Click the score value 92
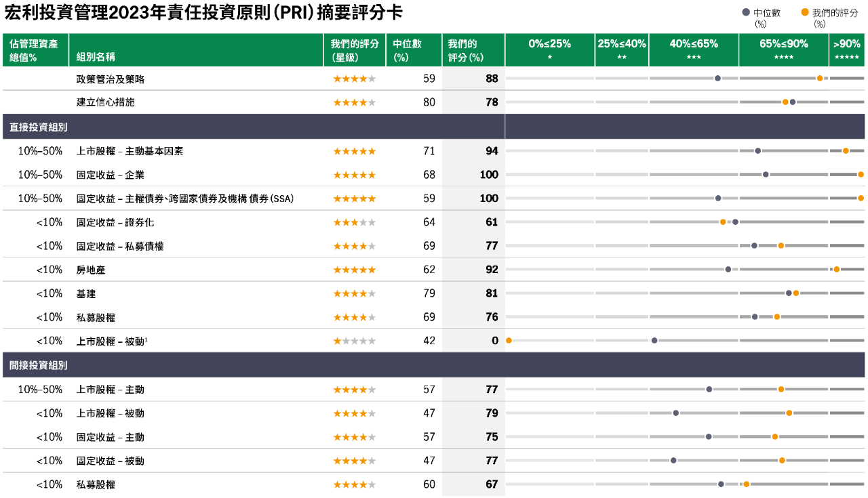Image resolution: width=868 pixels, height=498 pixels. 492,270
